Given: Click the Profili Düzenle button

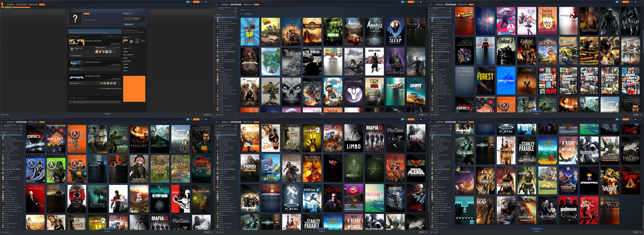Looking at the screenshot, I should coord(129,24).
